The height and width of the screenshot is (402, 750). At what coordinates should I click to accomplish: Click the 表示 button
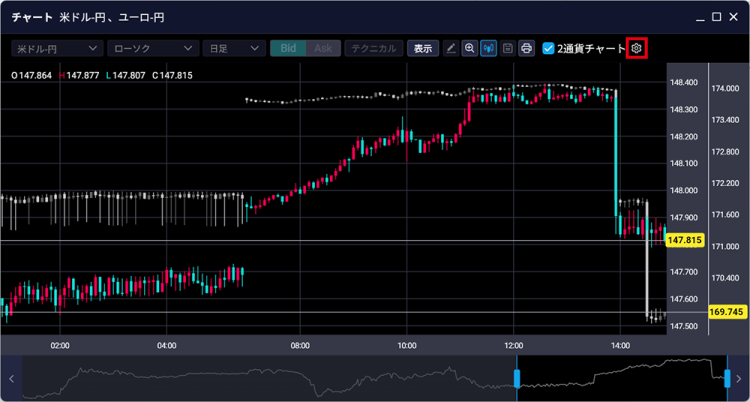[x=423, y=48]
